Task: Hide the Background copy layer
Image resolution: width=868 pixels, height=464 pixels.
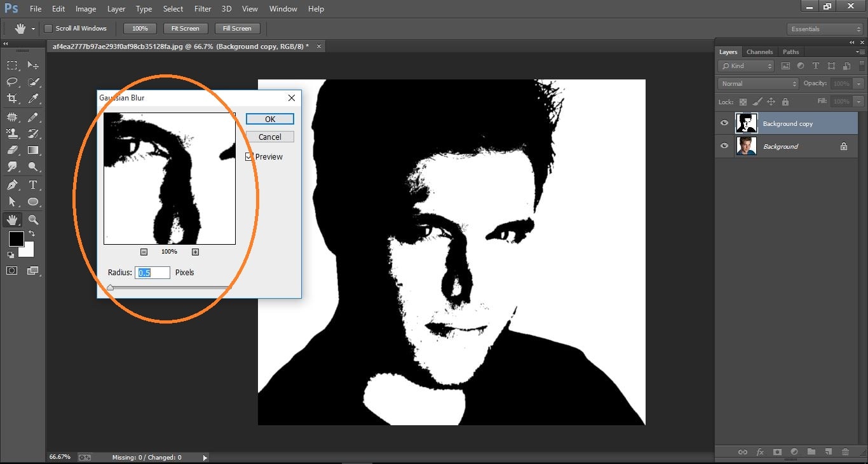Action: click(x=724, y=123)
